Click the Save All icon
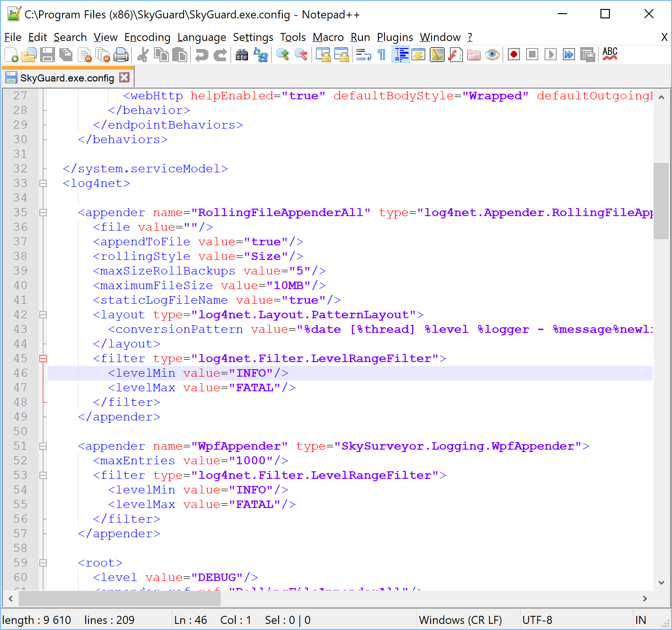This screenshot has height=630, width=672. (65, 55)
